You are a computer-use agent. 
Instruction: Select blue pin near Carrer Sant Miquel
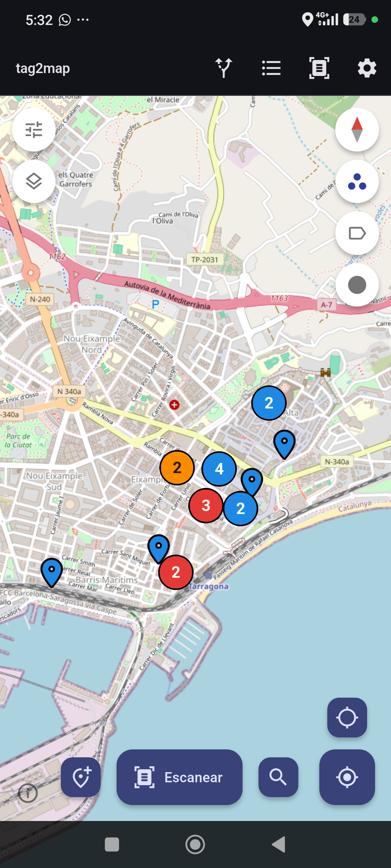coord(159,548)
